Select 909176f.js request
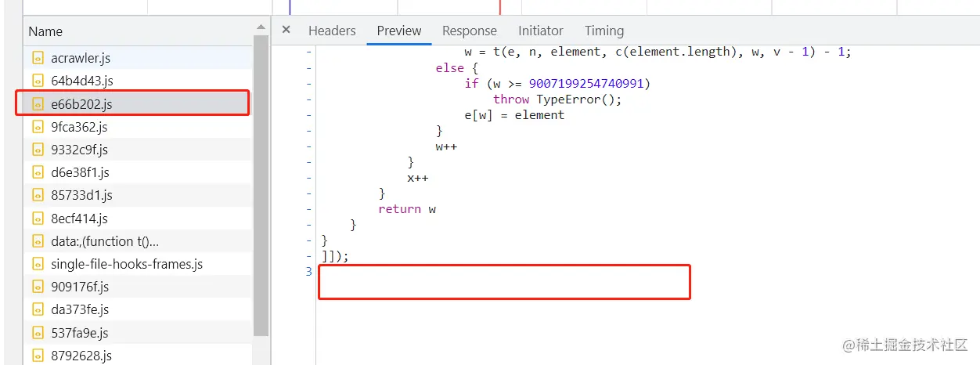This screenshot has height=365, width=980. 138,287
